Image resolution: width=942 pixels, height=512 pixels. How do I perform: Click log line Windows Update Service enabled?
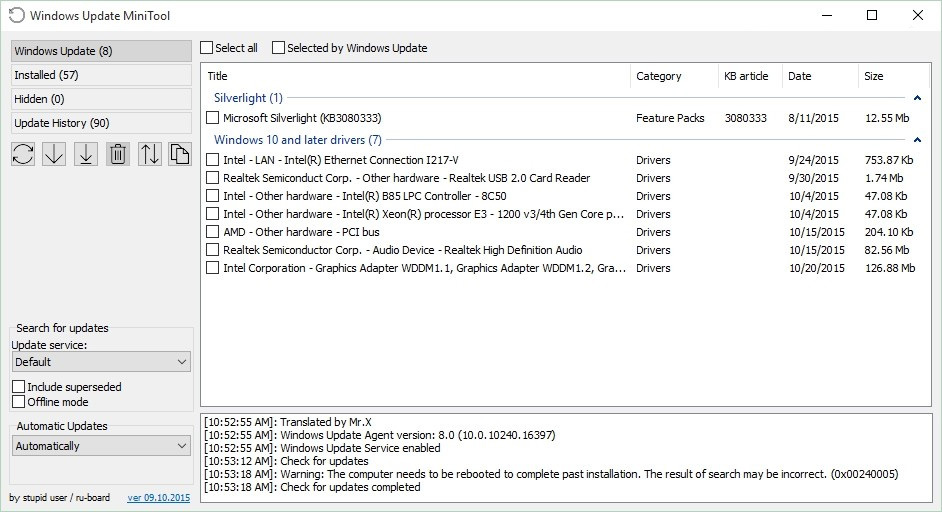322,448
